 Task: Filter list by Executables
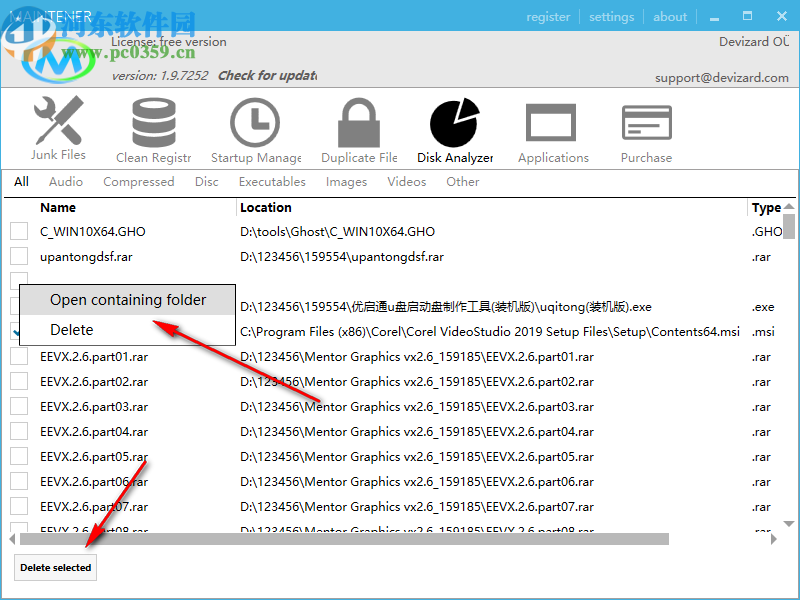[272, 182]
